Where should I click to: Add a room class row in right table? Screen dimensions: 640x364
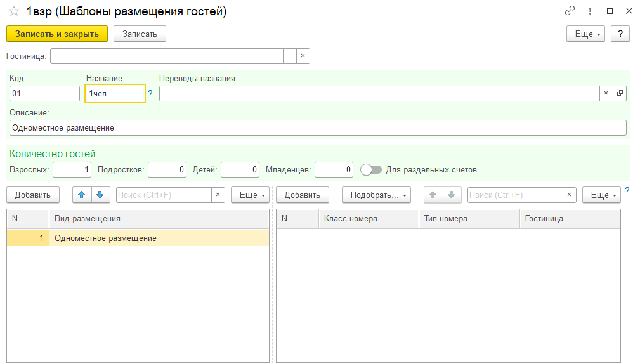tap(303, 195)
